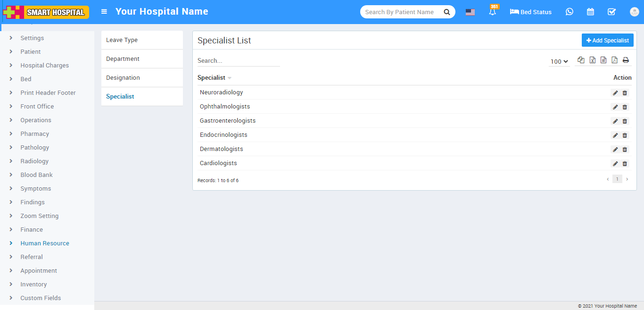This screenshot has height=310, width=644.
Task: Delete the Cardiologists specialist entry
Action: coord(625,164)
